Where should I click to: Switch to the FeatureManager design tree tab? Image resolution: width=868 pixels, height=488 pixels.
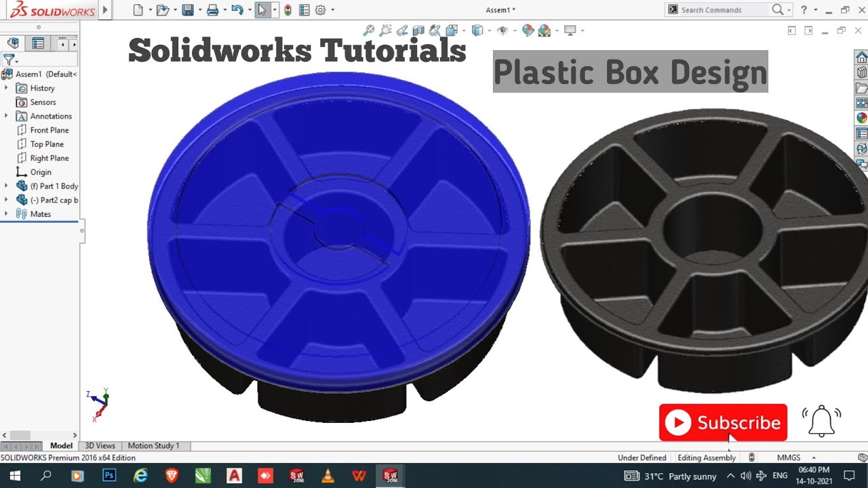13,43
